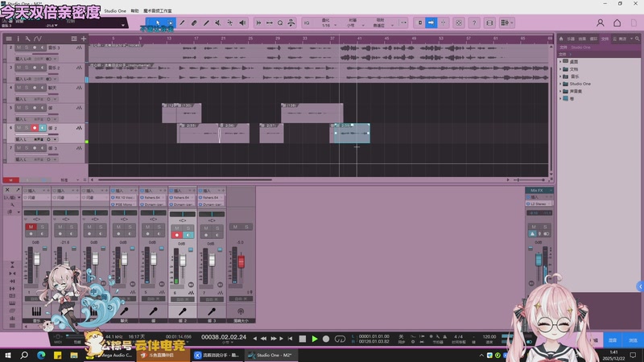The height and width of the screenshot is (362, 644).
Task: Switch to the 效果 browser tab
Action: [x=582, y=39]
